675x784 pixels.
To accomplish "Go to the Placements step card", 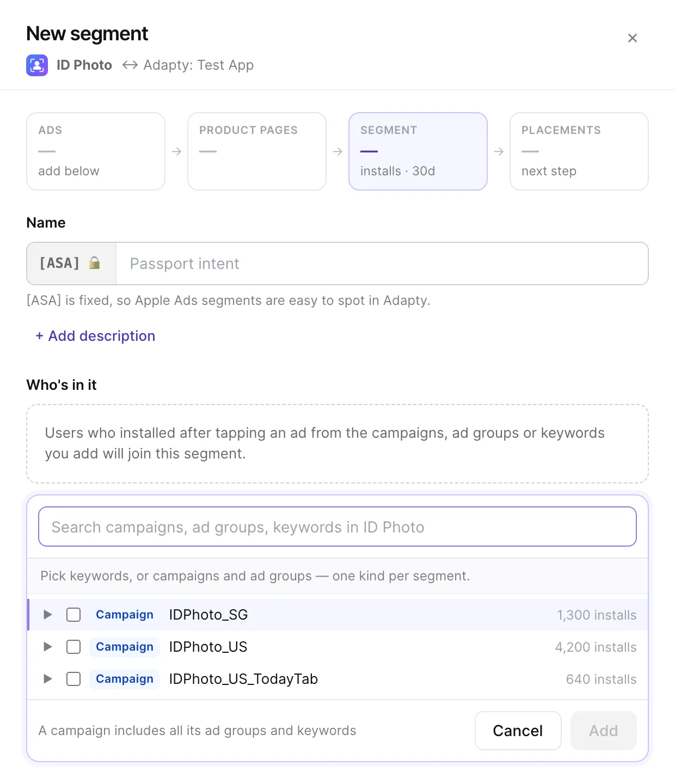I will [x=579, y=151].
